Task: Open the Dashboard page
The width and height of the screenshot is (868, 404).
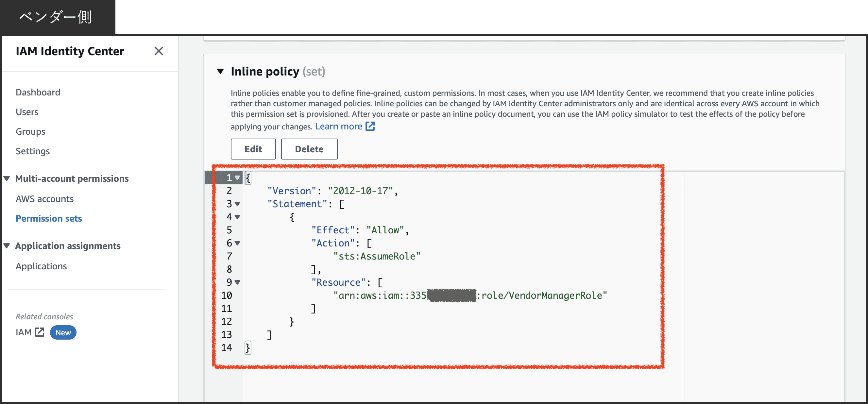Action: pos(38,92)
